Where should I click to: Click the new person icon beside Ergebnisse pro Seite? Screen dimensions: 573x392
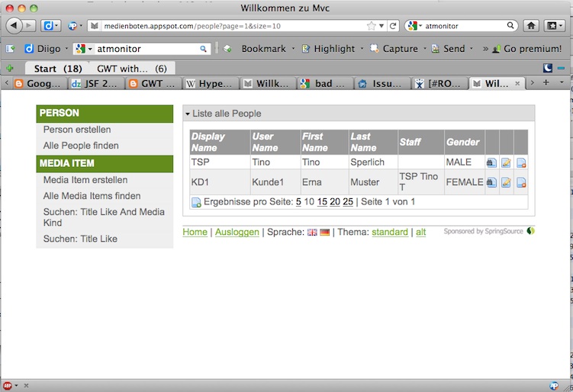point(196,202)
